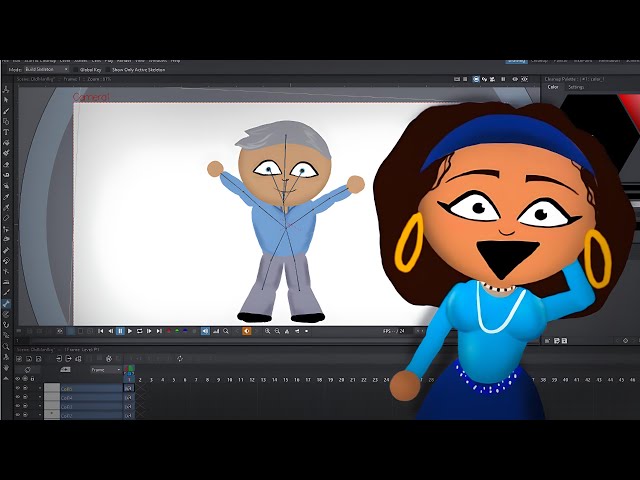Select the Col4 column name
Screen dimensions: 640x480
[x=67, y=398]
